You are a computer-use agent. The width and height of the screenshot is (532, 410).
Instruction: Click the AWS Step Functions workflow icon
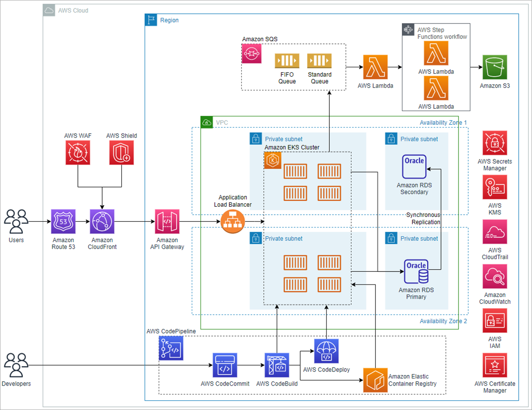pyautogui.click(x=408, y=30)
